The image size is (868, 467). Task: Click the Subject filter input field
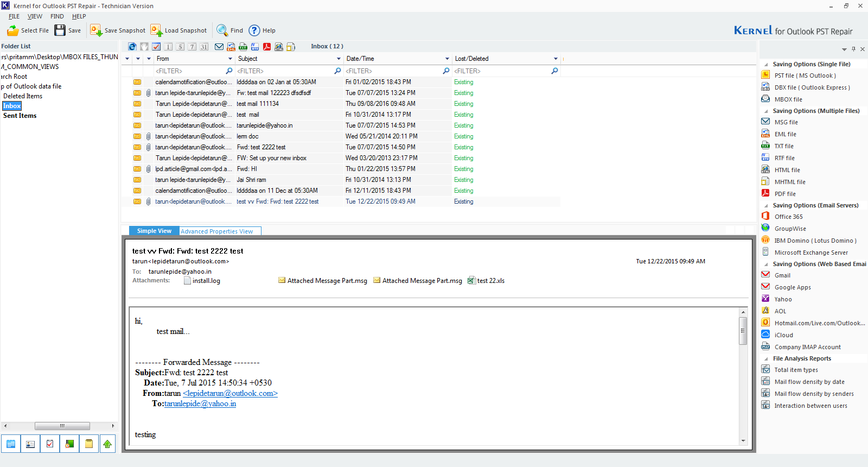[x=284, y=71]
